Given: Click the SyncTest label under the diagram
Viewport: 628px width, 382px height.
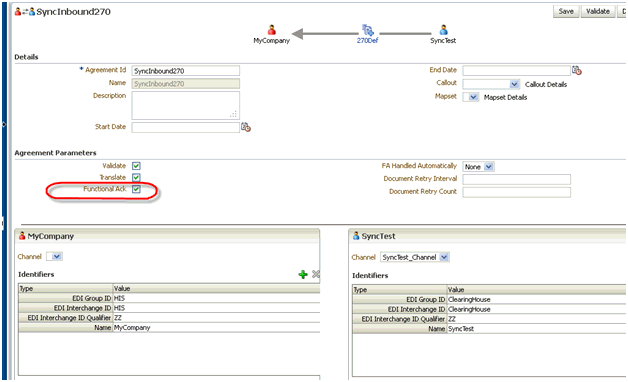Looking at the screenshot, I should click(x=443, y=40).
